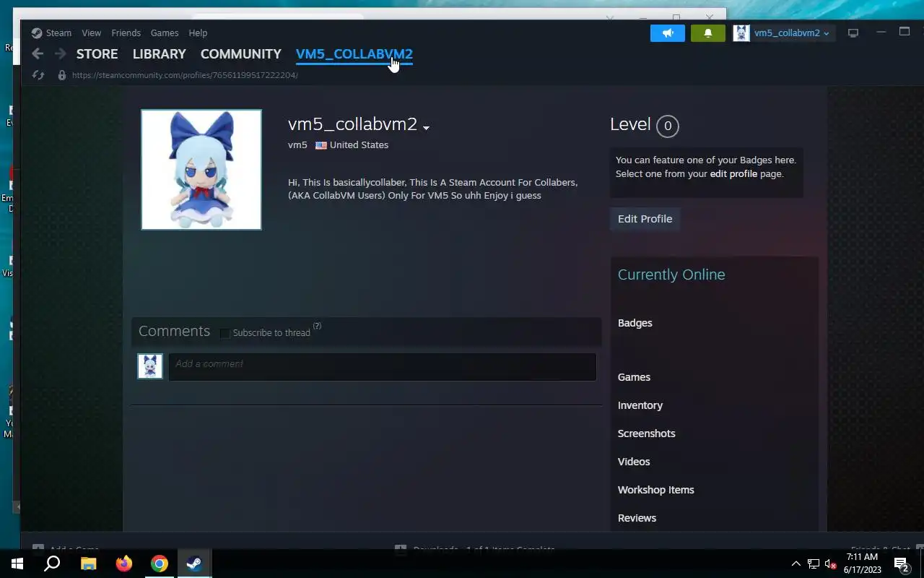Click the small avatar in the title bar
The width and height of the screenshot is (924, 578).
click(741, 33)
